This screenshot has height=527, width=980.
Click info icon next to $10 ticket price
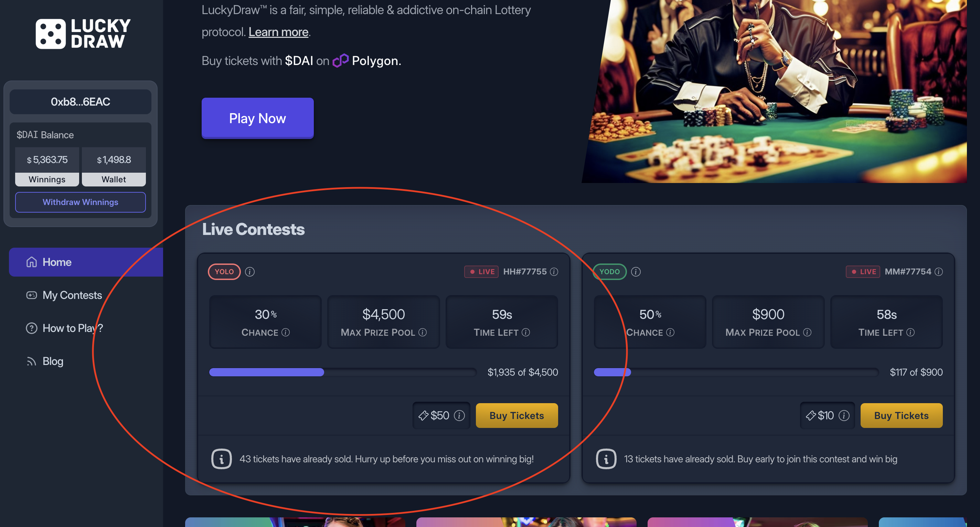[844, 416]
